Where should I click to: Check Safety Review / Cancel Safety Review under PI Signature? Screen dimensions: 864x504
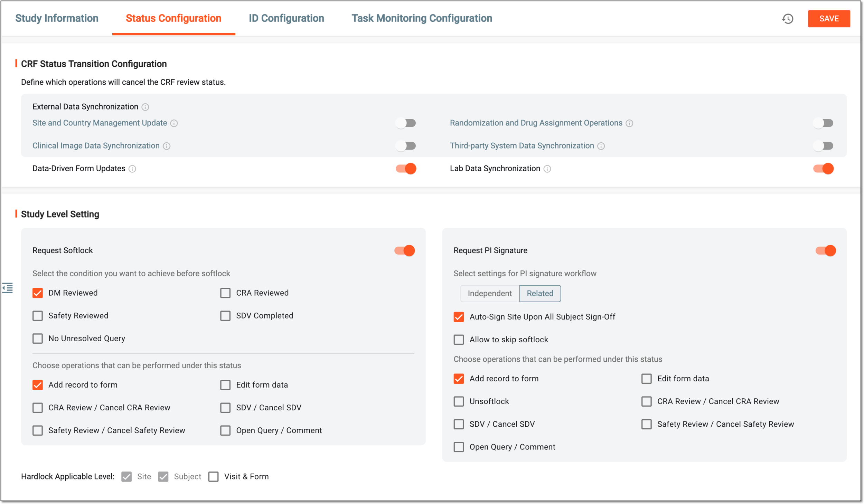click(646, 424)
